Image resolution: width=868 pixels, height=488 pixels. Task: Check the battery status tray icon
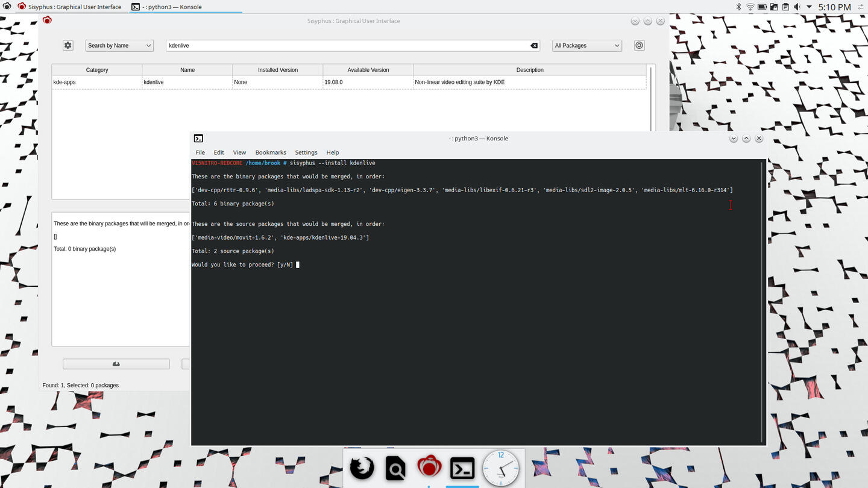[x=762, y=7]
